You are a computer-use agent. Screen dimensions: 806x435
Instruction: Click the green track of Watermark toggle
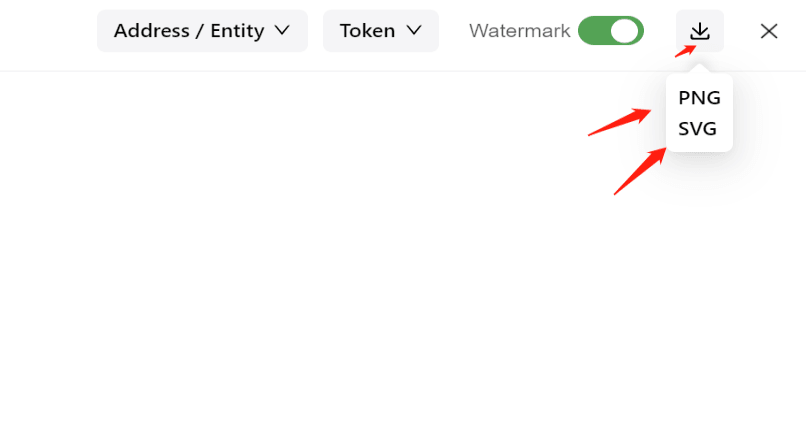(594, 30)
